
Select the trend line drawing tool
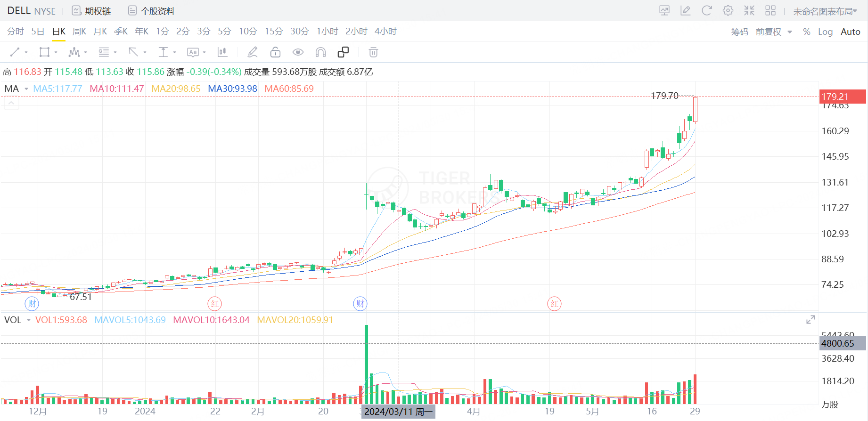pos(15,52)
